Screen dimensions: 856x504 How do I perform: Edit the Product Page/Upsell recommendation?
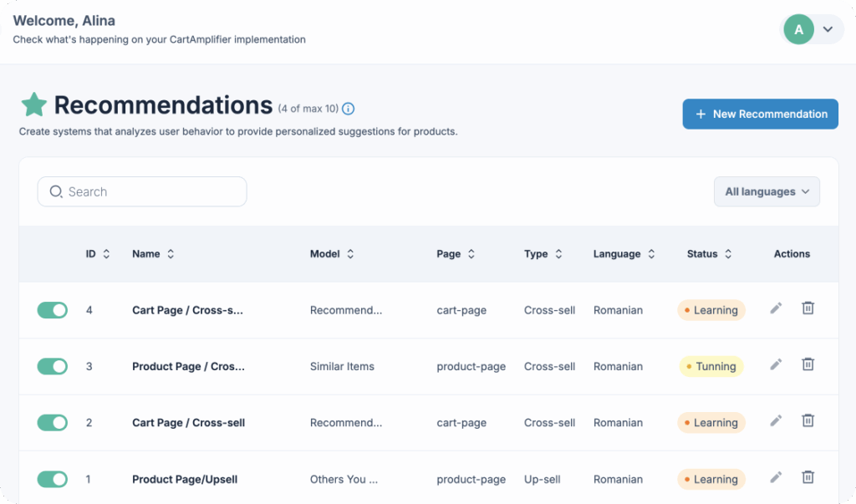776,478
